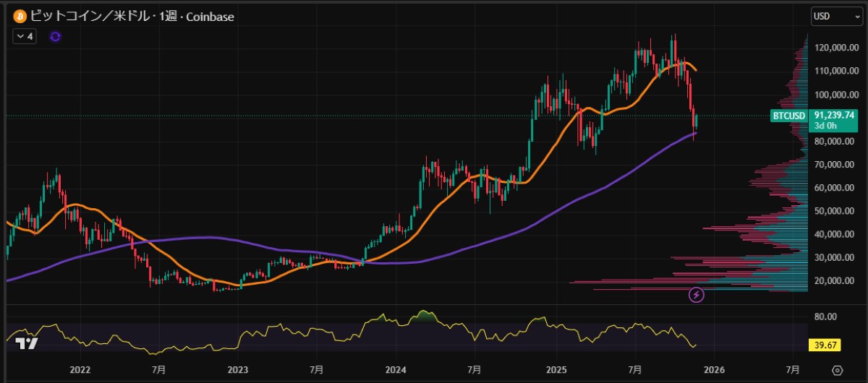Viewport: 868px width, 383px height.
Task: Click the BTCUSD price label tag
Action: tap(788, 115)
